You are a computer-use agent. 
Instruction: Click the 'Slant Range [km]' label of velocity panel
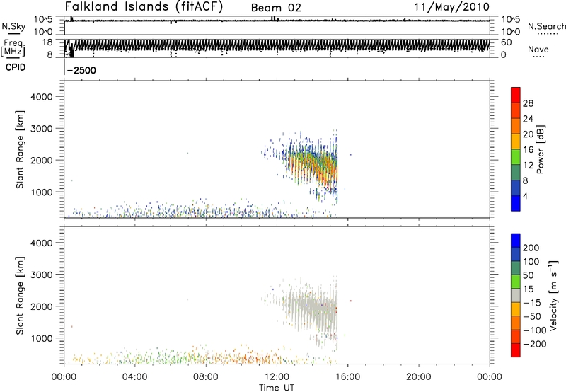click(20, 296)
